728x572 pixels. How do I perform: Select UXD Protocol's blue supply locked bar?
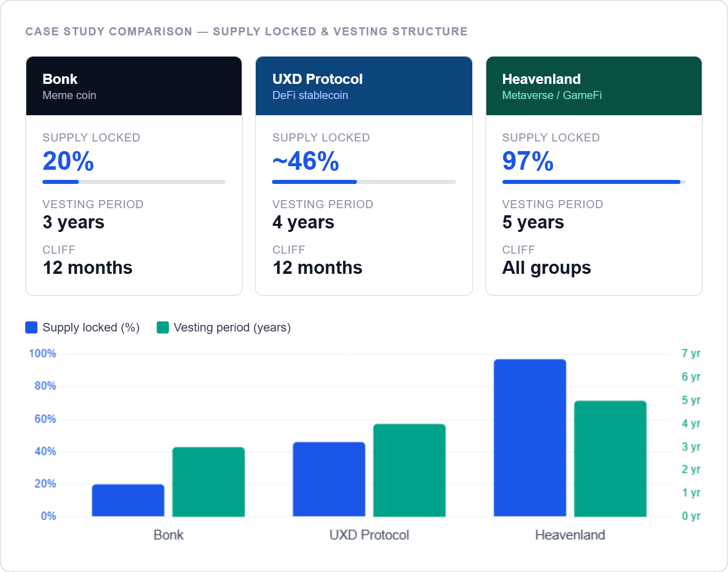tap(329, 479)
